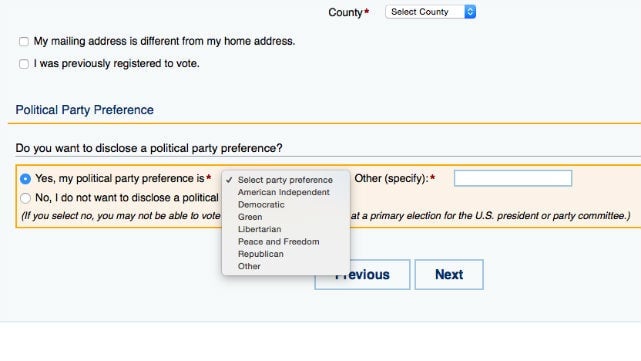Click the Other (specify) text field

click(513, 178)
